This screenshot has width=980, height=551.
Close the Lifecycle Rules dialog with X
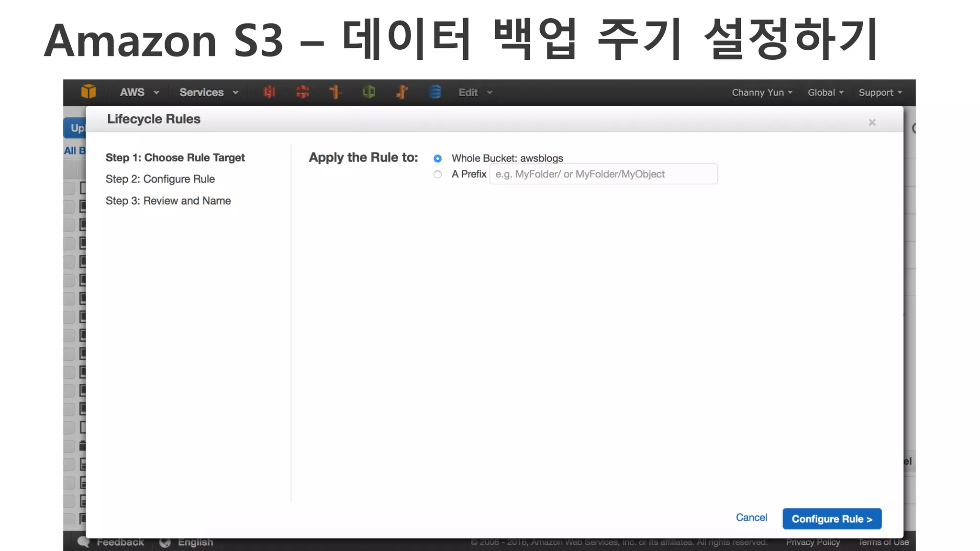(x=872, y=122)
